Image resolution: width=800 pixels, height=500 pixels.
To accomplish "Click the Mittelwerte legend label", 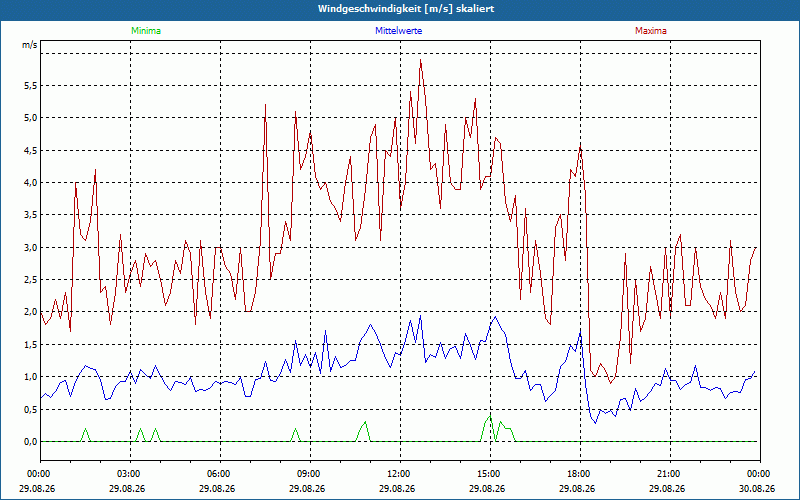I will point(398,31).
